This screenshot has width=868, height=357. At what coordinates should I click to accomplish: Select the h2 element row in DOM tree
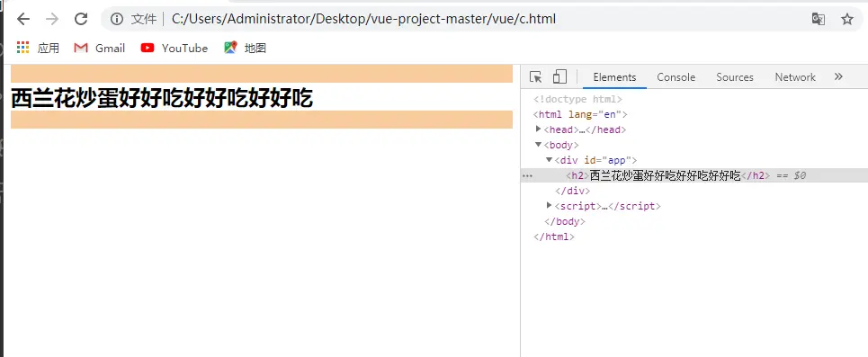[x=694, y=175]
